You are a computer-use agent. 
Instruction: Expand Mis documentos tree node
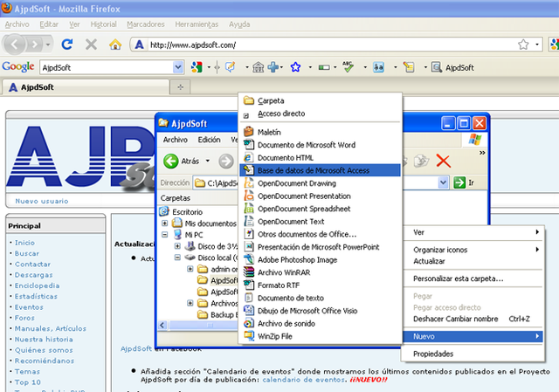(x=165, y=224)
